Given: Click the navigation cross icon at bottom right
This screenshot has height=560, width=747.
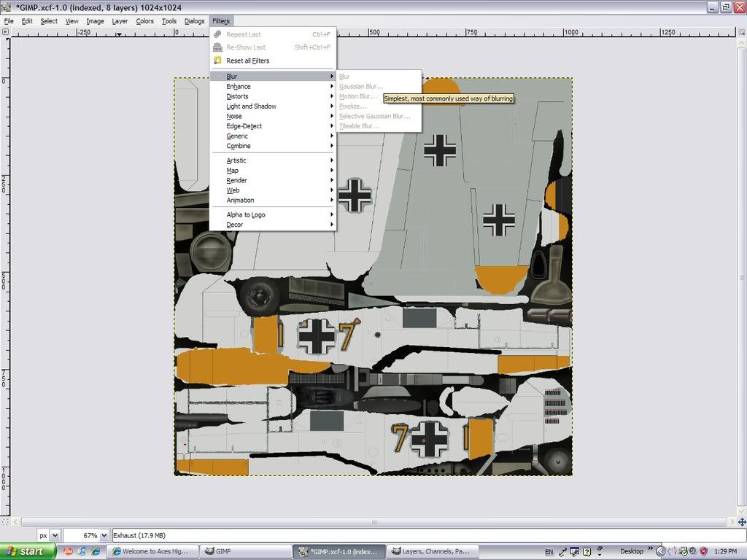Looking at the screenshot, I should [742, 522].
